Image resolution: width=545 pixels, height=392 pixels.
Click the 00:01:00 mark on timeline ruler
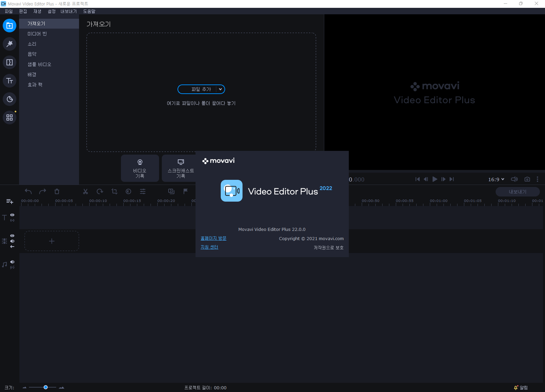[x=439, y=201]
